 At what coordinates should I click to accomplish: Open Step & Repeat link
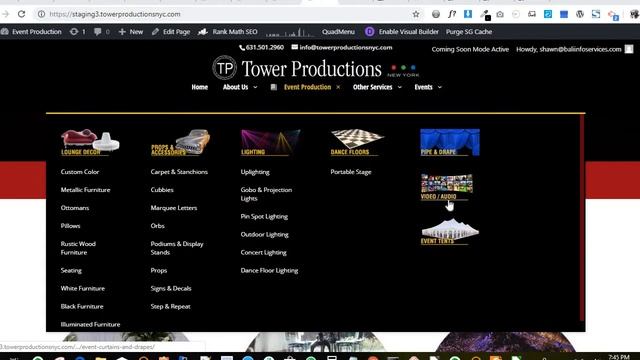point(170,306)
